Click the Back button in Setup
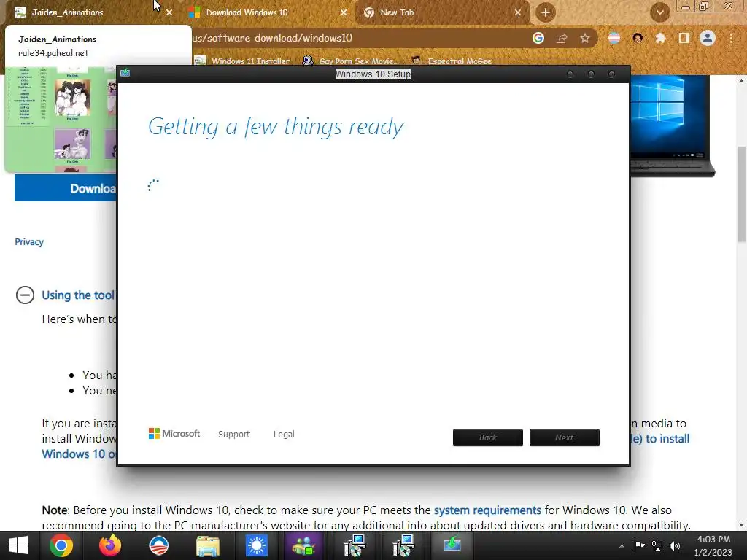This screenshot has width=747, height=560. coord(488,437)
